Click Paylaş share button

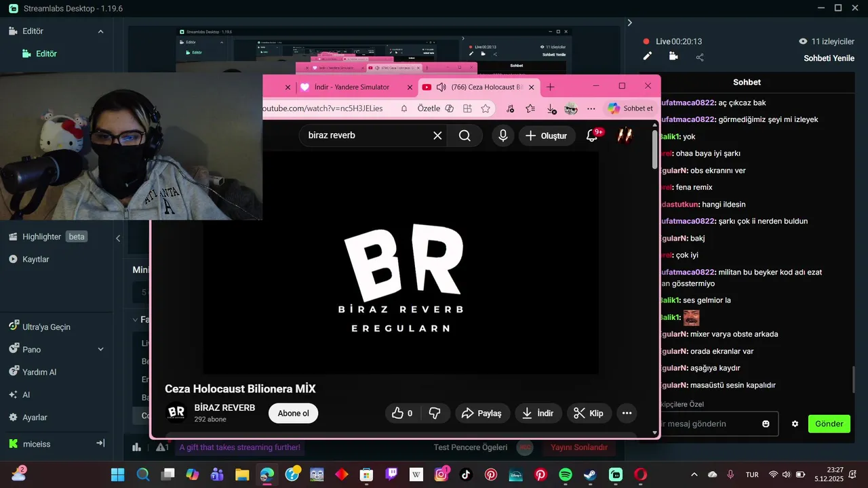(x=481, y=413)
